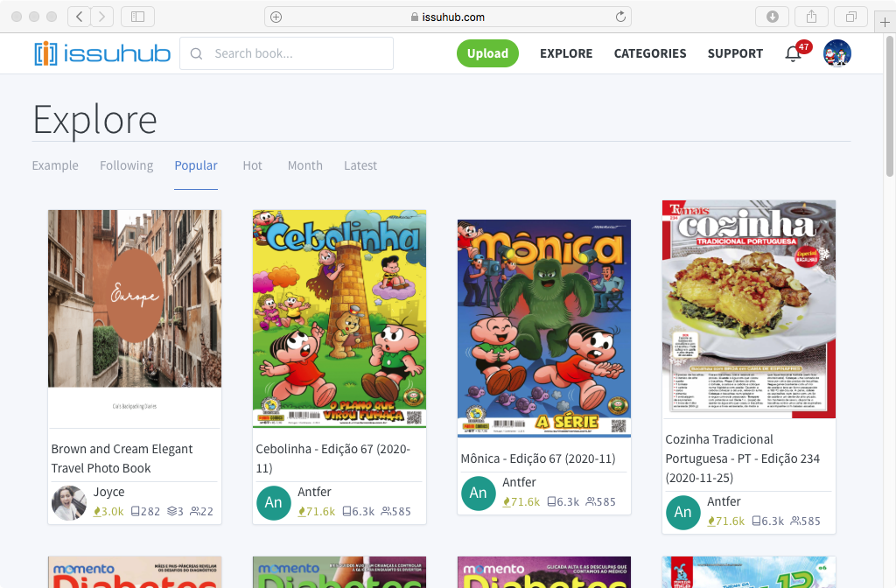Open Cozinha Tradicional Portuguesa title link

click(743, 458)
